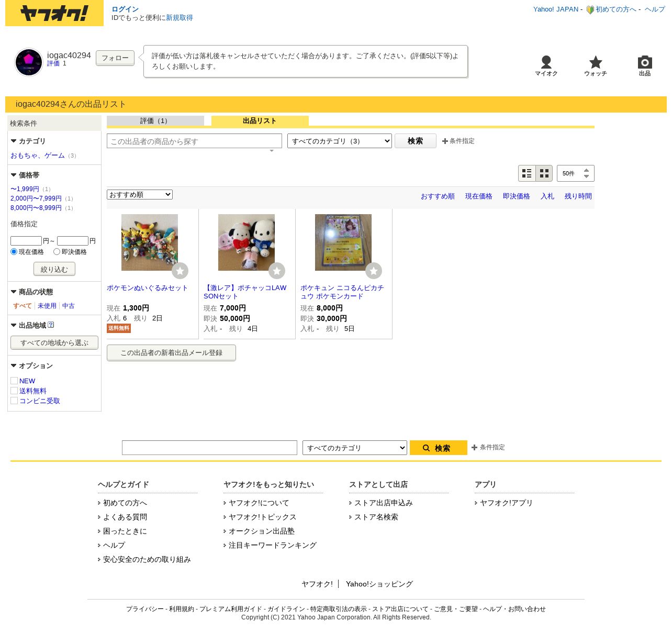Image resolution: width=672 pixels, height=632 pixels.
Task: Open ポケモンカード listing thumbnail
Action: coord(343,242)
